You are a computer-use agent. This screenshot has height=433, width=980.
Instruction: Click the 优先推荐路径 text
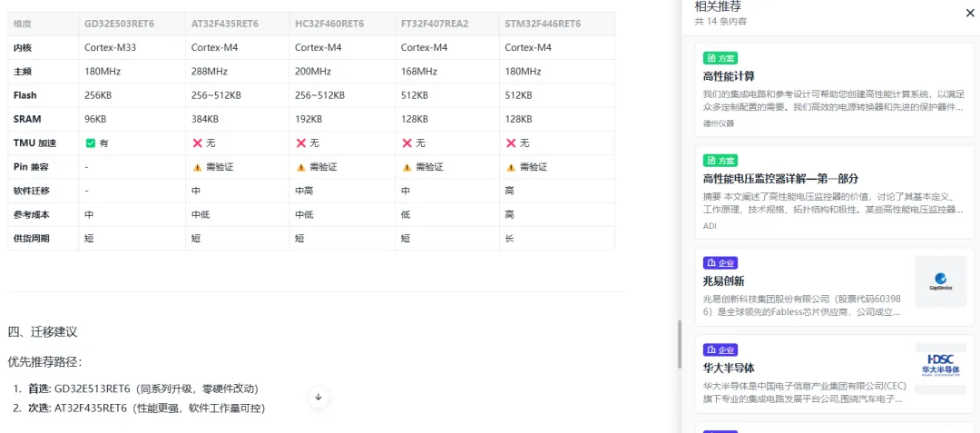point(45,362)
